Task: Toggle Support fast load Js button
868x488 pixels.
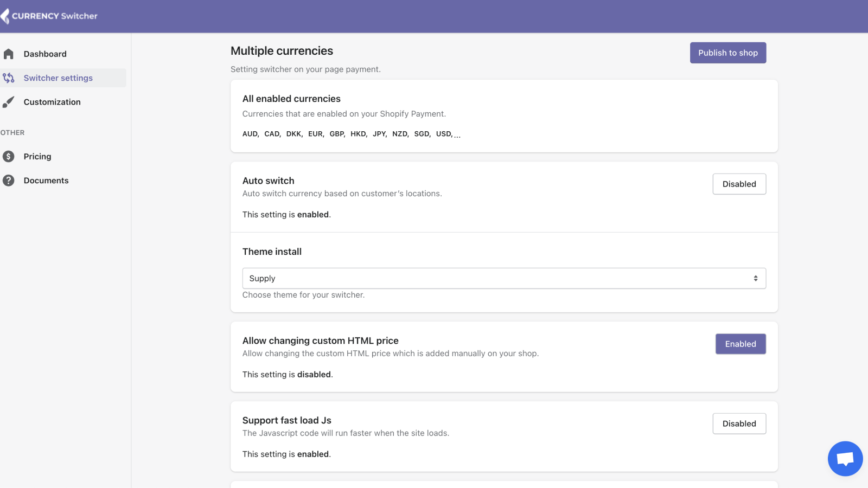Action: coord(739,424)
